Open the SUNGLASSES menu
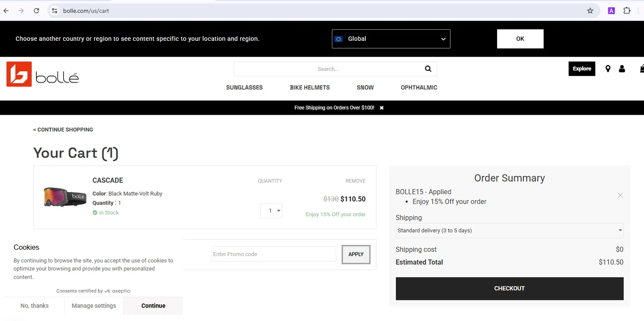Screen dimensions: 644x321 [244, 88]
